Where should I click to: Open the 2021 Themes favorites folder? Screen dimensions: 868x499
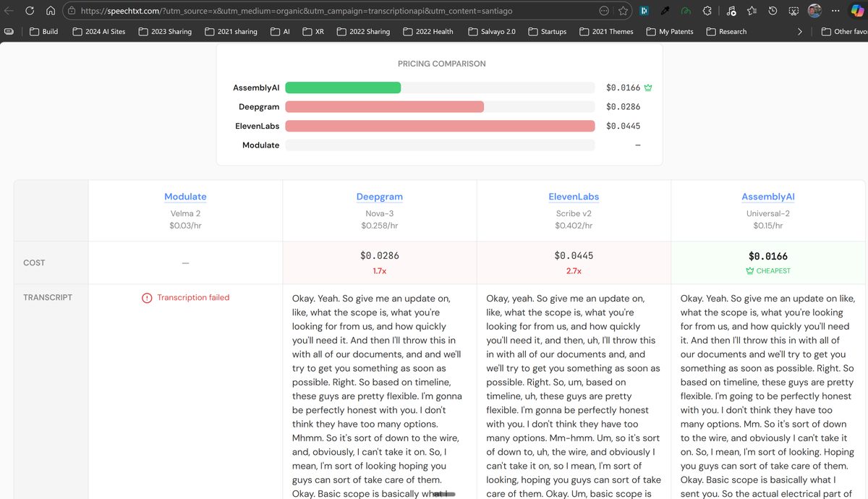(606, 32)
